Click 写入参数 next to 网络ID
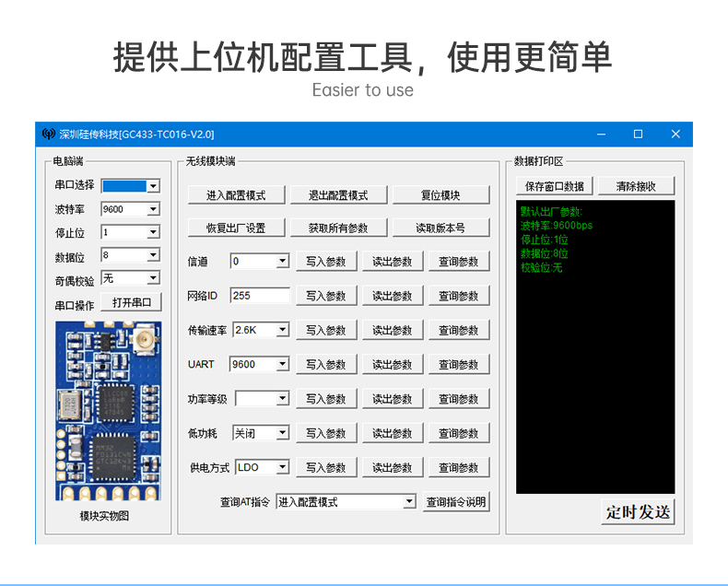The height and width of the screenshot is (586, 728). [326, 296]
